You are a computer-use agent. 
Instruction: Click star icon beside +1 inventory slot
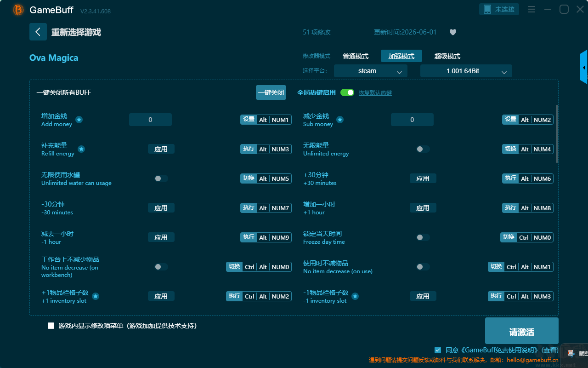(x=96, y=296)
